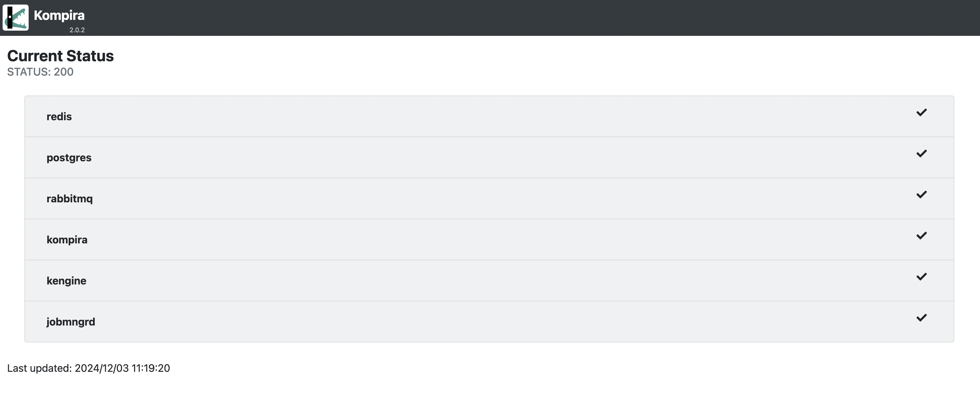Image resolution: width=980 pixels, height=406 pixels.
Task: Select the kengine service label
Action: pos(66,281)
